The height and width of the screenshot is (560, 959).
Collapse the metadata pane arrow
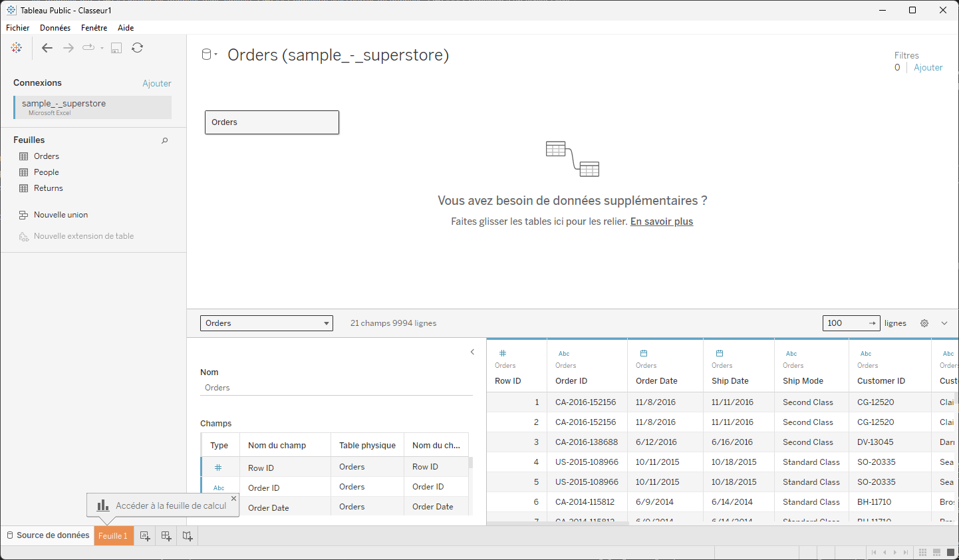pos(472,352)
